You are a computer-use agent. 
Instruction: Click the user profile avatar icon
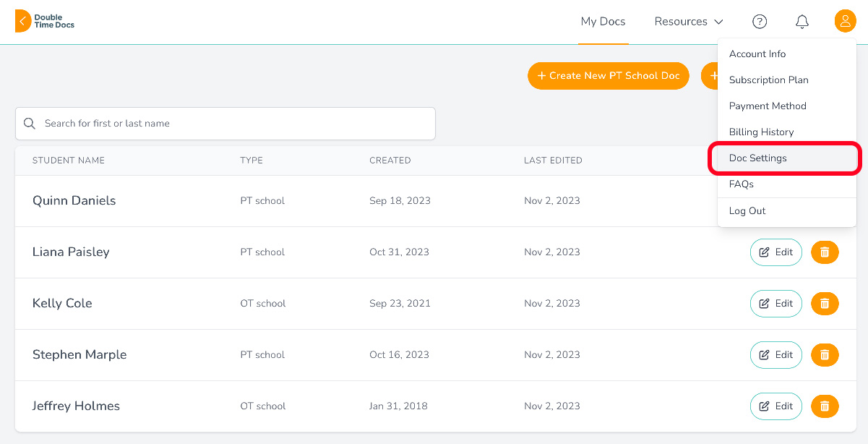pos(845,22)
